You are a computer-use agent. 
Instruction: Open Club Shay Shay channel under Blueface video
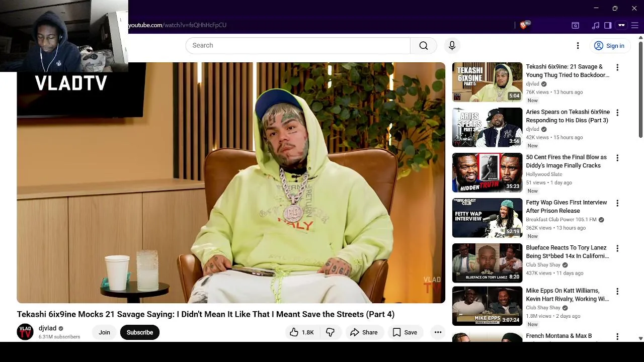[x=543, y=265]
